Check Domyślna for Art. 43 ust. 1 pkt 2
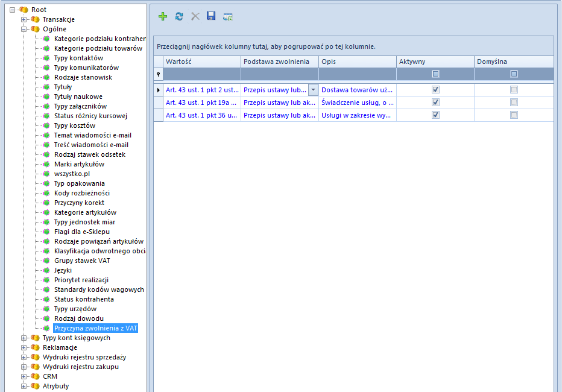The image size is (562, 392). pos(514,90)
